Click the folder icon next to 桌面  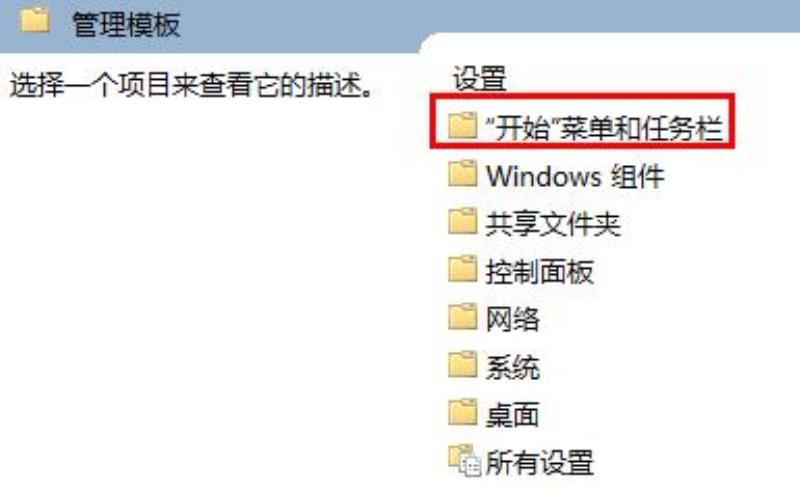463,412
